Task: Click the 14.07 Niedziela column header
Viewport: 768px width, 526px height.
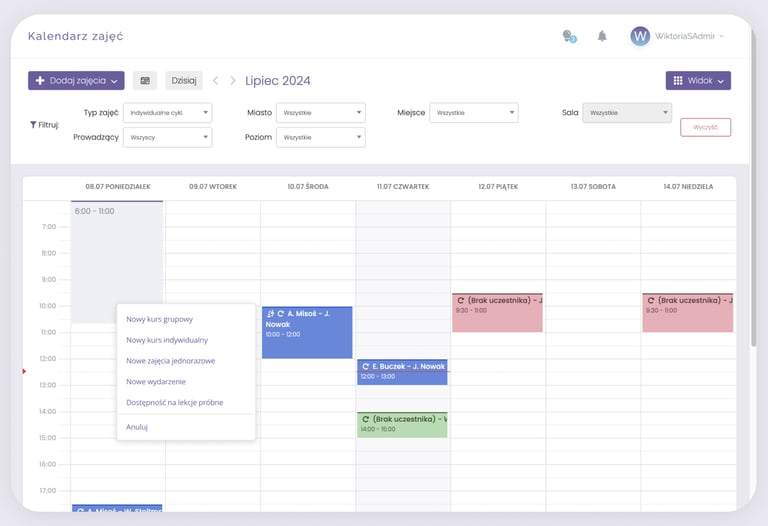Action: coord(688,187)
